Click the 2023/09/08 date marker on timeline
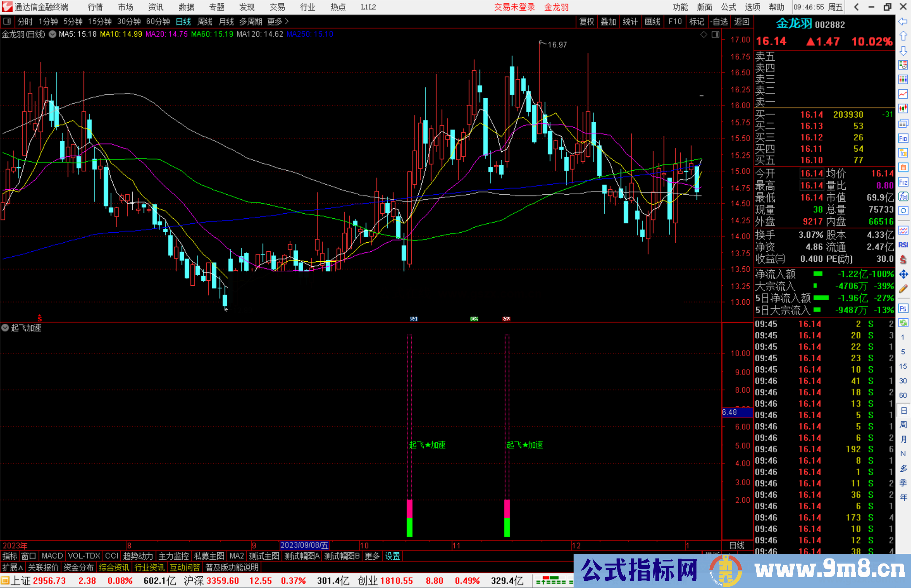 click(x=304, y=545)
